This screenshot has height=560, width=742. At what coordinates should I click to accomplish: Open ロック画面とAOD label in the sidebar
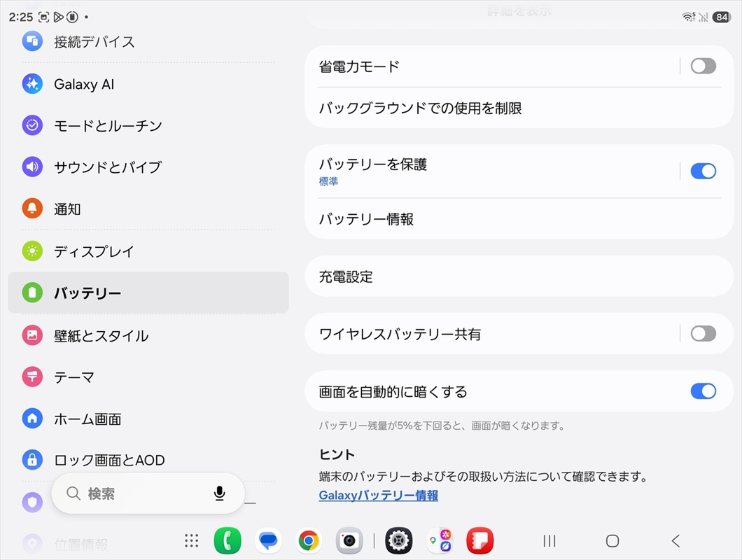pos(109,460)
